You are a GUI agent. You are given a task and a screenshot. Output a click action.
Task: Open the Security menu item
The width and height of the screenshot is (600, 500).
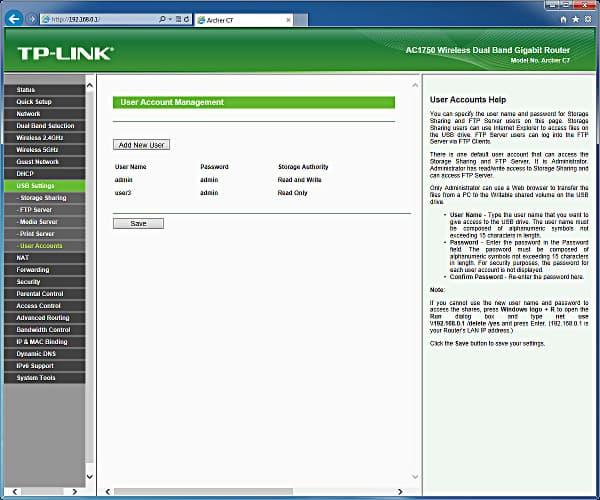pos(45,282)
